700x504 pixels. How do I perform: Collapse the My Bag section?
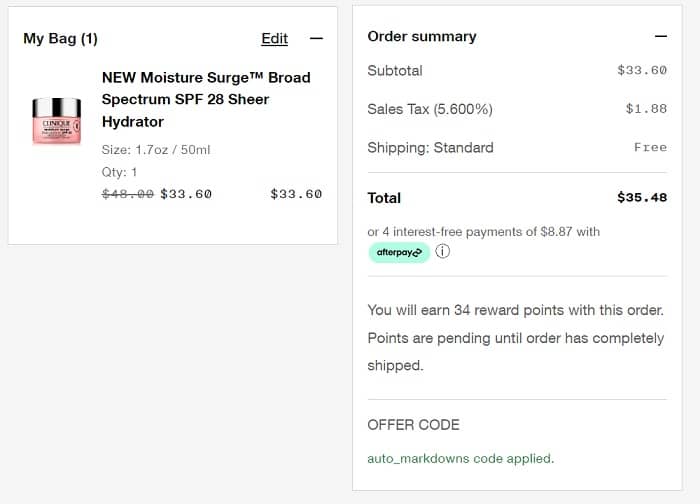coord(316,39)
